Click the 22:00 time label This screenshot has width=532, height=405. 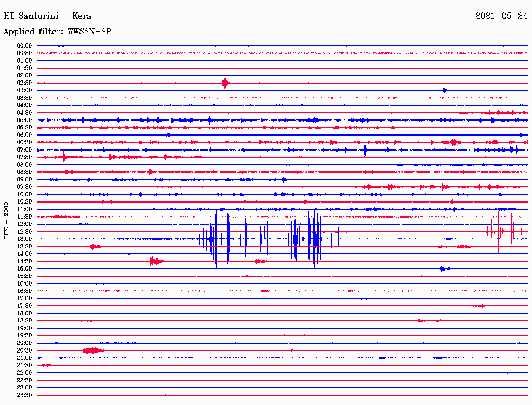coord(24,373)
